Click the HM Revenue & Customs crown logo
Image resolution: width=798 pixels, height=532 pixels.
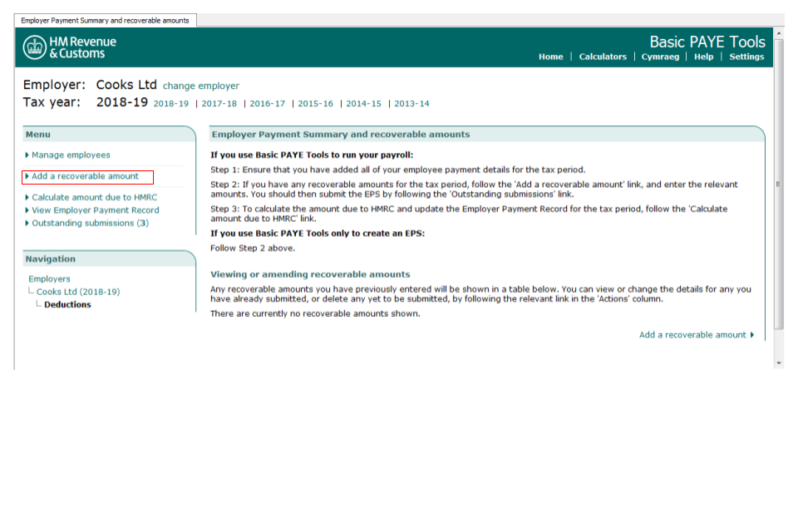point(35,47)
